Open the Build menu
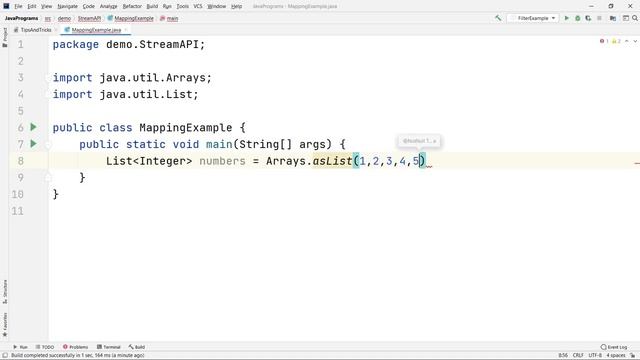 (152, 6)
